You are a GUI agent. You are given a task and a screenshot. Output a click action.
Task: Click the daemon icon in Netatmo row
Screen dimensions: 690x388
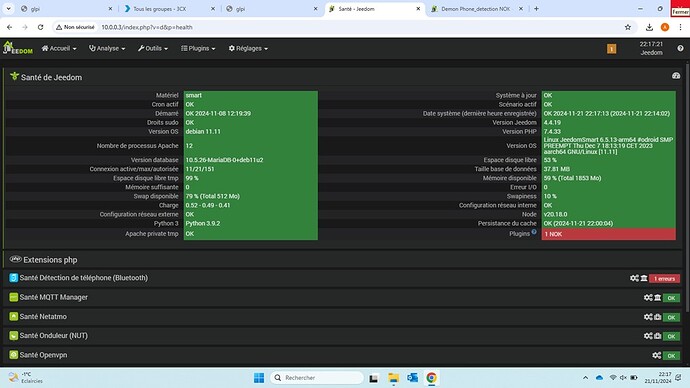pos(657,317)
